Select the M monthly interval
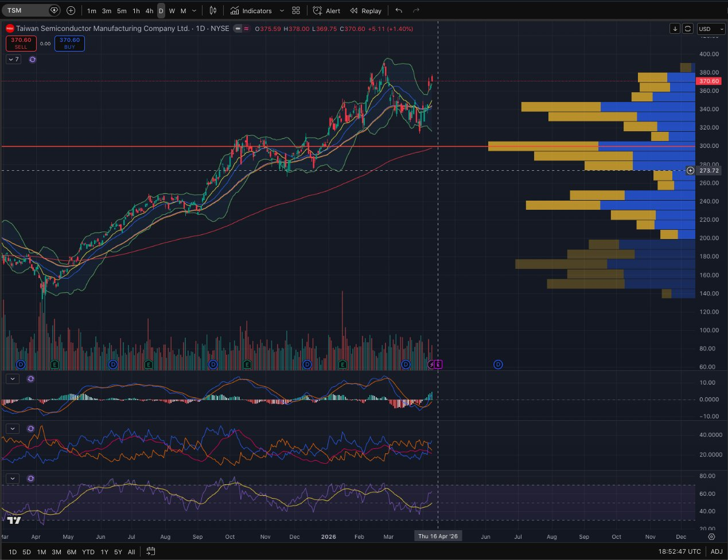Viewport: 728px width, 560px height. pyautogui.click(x=183, y=11)
